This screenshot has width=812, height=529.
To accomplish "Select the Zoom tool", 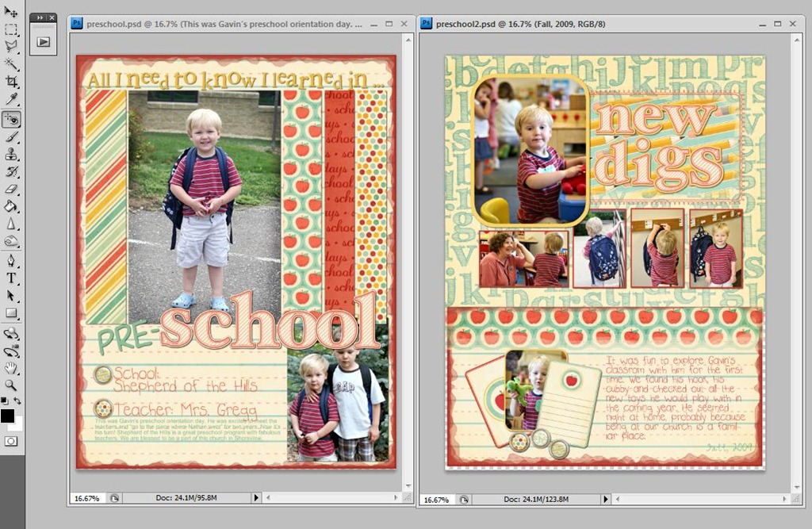I will [x=11, y=385].
